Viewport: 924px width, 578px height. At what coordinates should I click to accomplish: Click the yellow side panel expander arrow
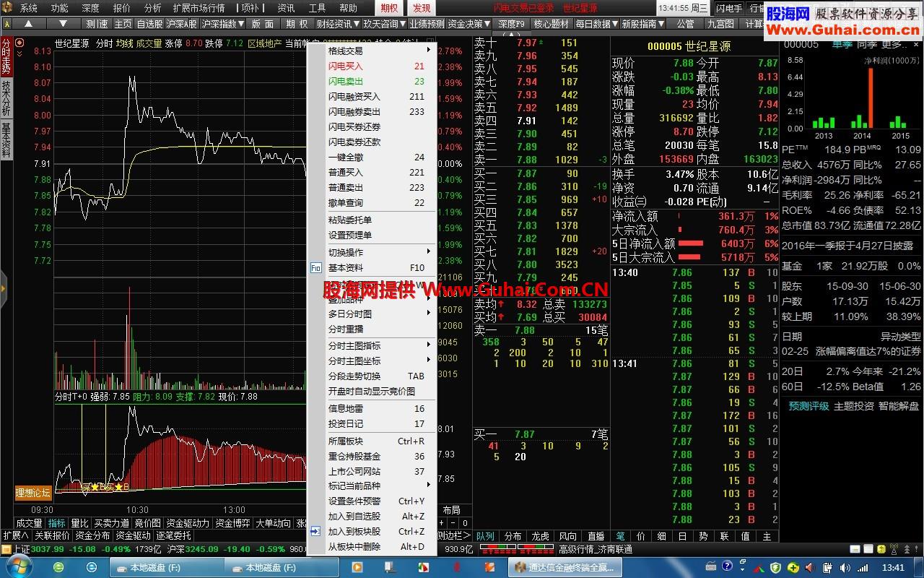(x=3, y=289)
